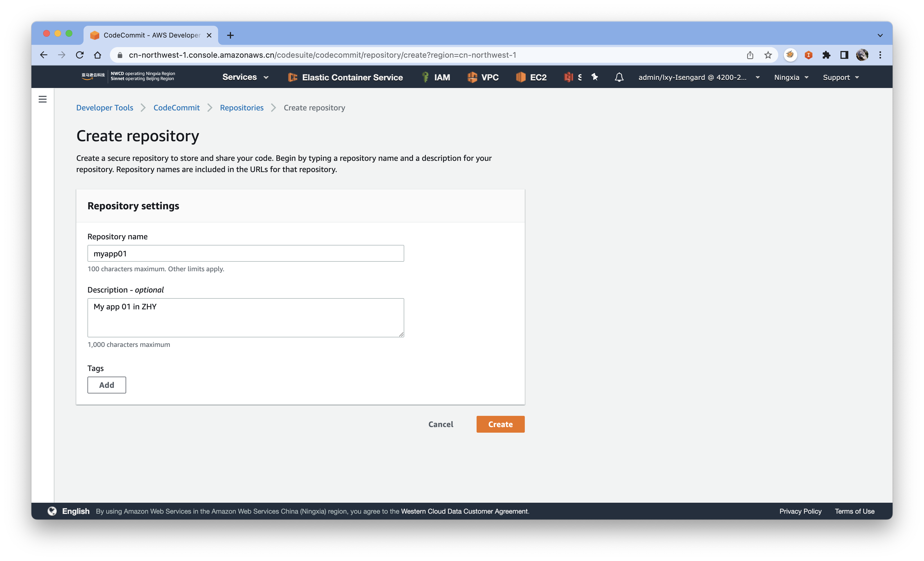Click the Create button
This screenshot has width=924, height=561.
500,424
